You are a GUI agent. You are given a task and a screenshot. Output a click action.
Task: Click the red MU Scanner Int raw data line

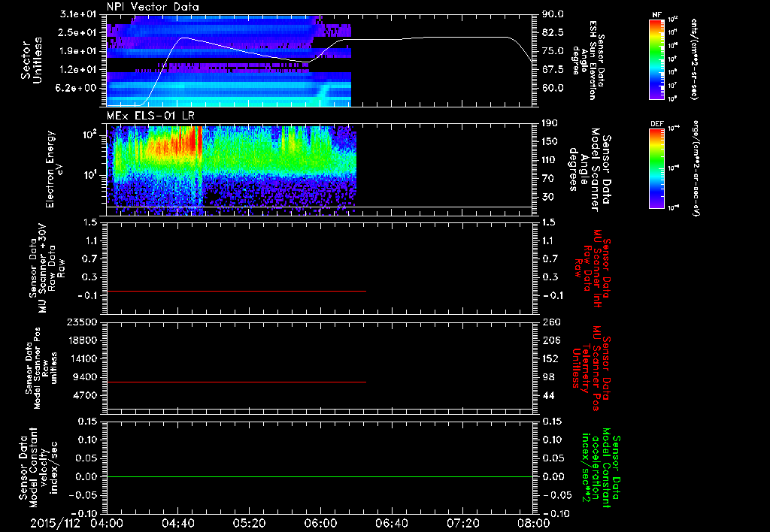(236, 291)
